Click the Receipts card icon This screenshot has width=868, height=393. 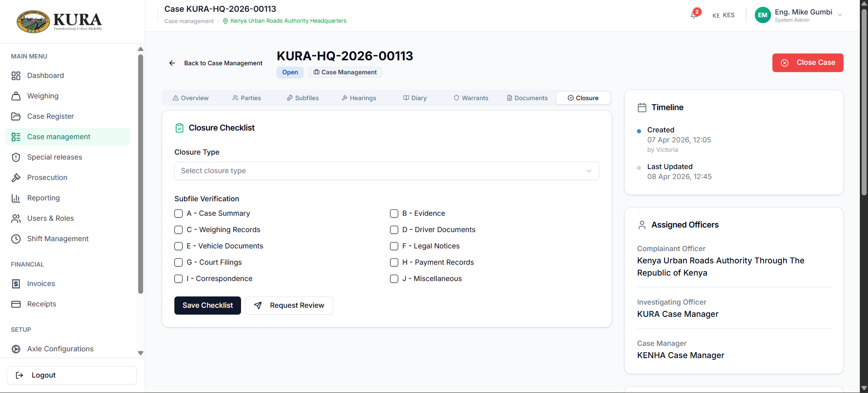point(16,304)
